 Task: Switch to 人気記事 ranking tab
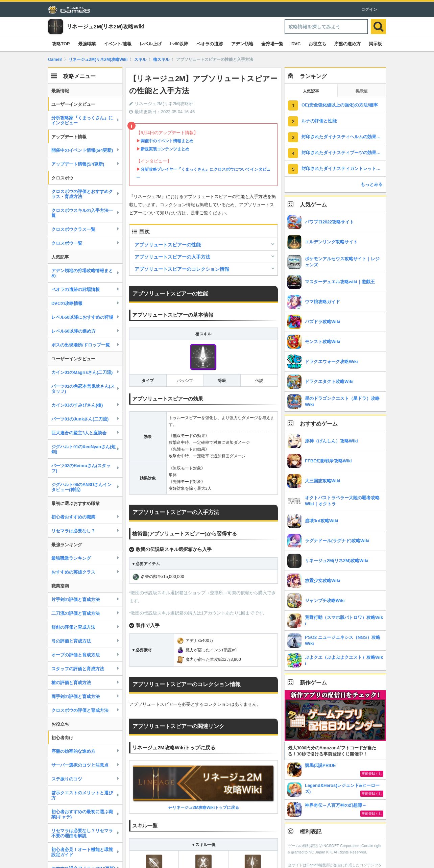click(311, 91)
